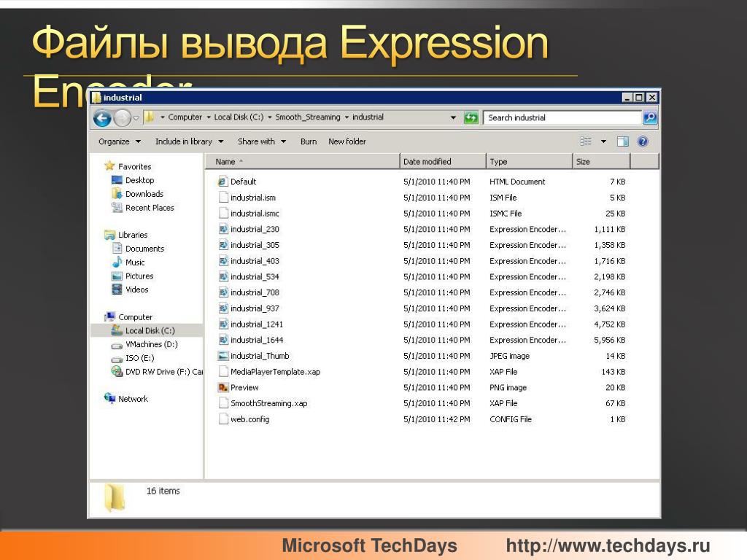Select industrial_1644 file icon

[x=222, y=340]
